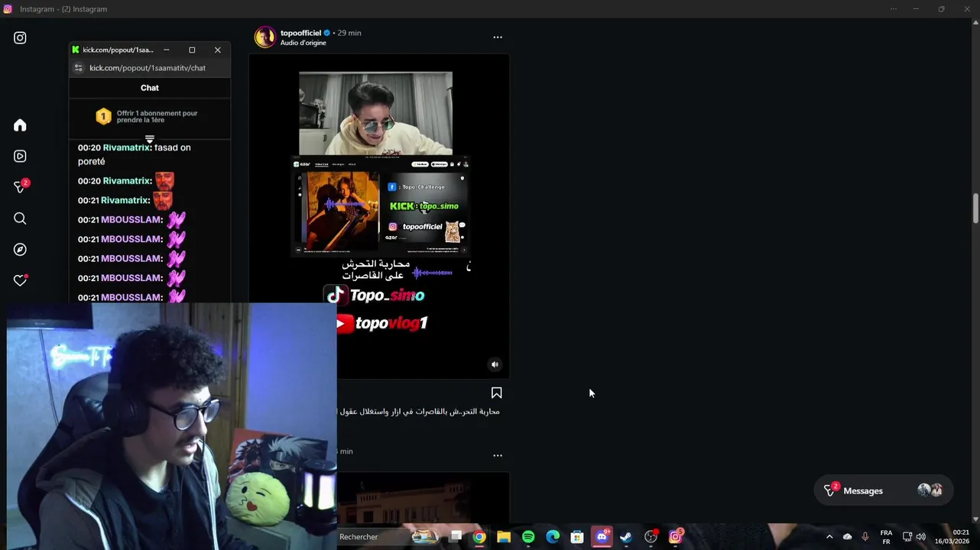980x550 pixels.
Task: Open File Explorer from taskbar
Action: click(x=504, y=537)
